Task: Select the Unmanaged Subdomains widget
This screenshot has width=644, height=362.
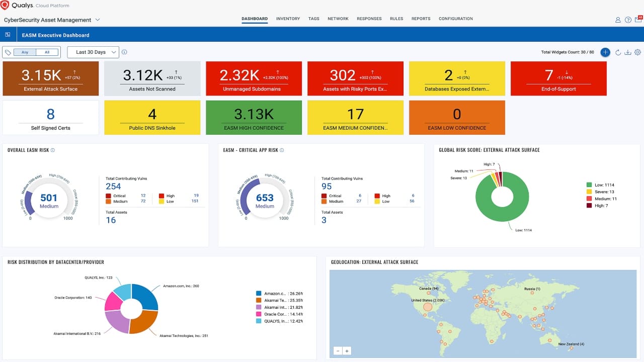Action: pos(254,78)
